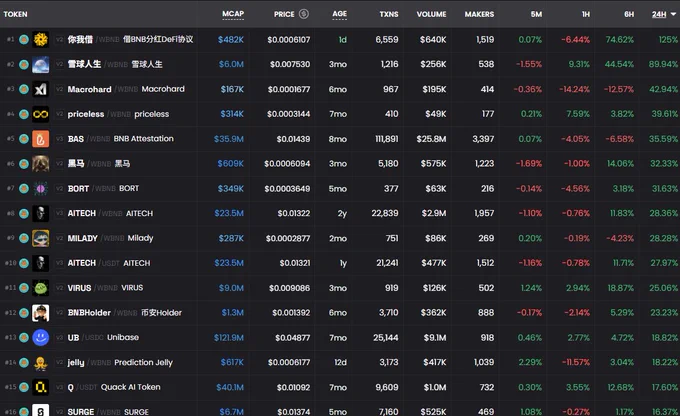The height and width of the screenshot is (416, 680).
Task: Click the $25.8M volume cell
Action: pos(431,139)
